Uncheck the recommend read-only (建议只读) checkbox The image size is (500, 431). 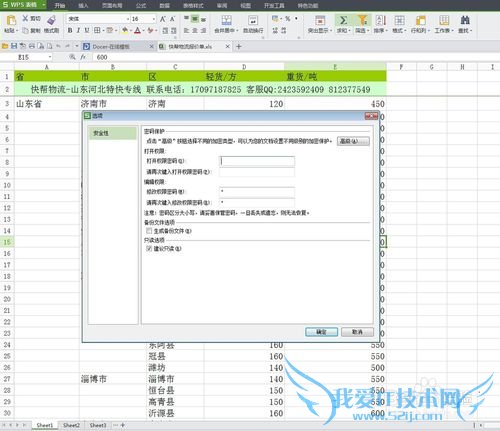point(149,248)
